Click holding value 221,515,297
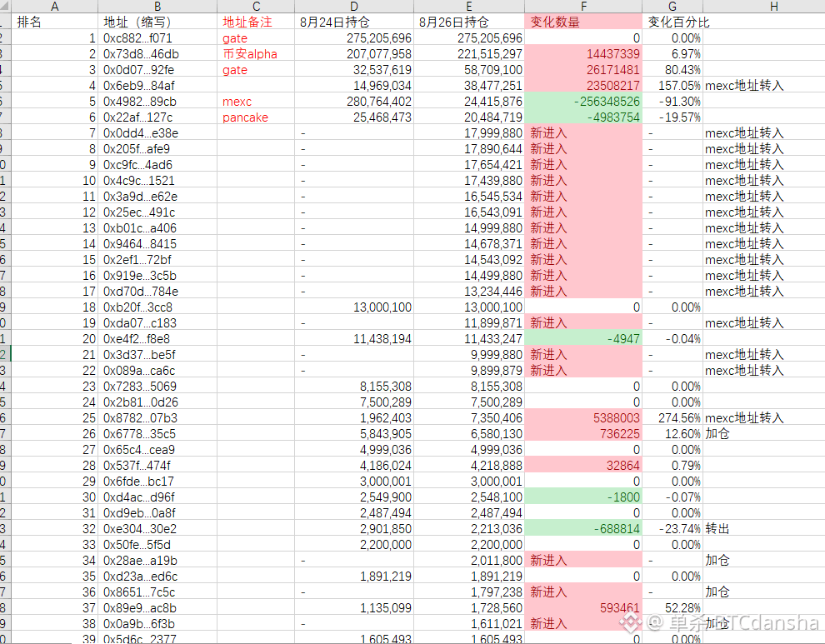 click(469, 53)
